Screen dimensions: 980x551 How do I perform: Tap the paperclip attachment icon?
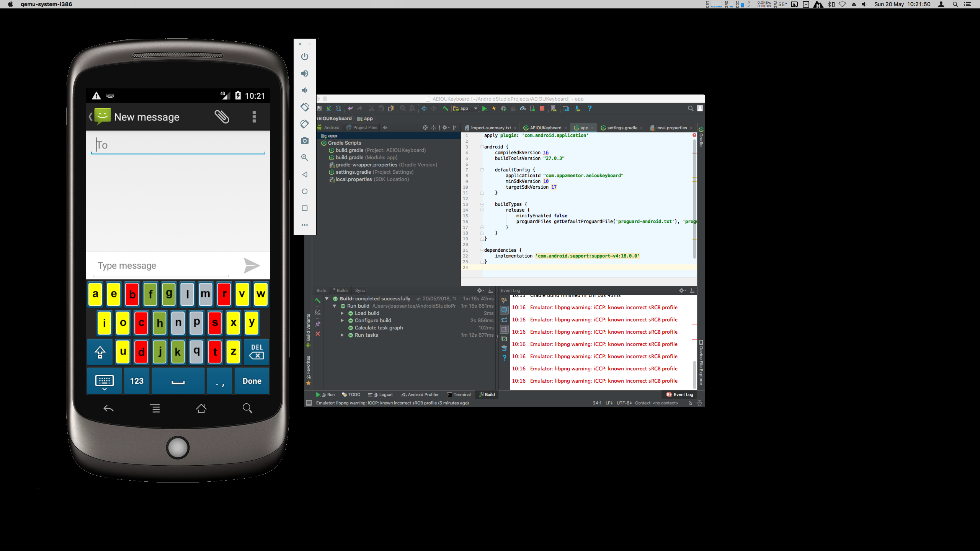coord(222,117)
